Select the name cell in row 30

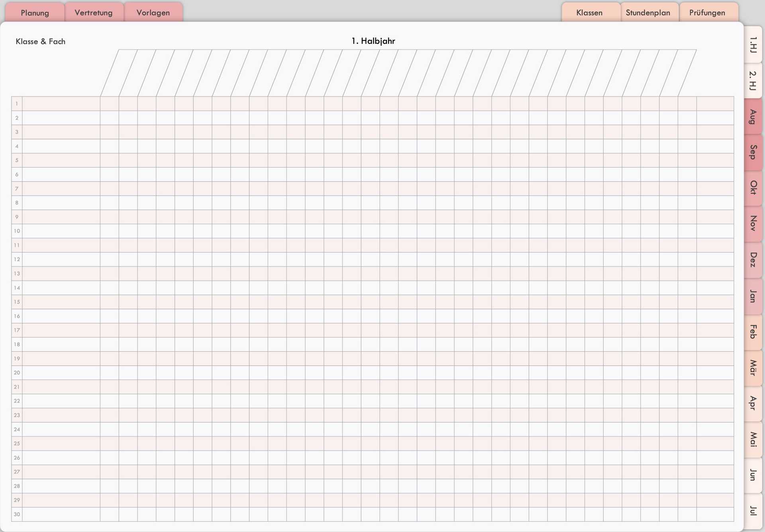coord(61,514)
